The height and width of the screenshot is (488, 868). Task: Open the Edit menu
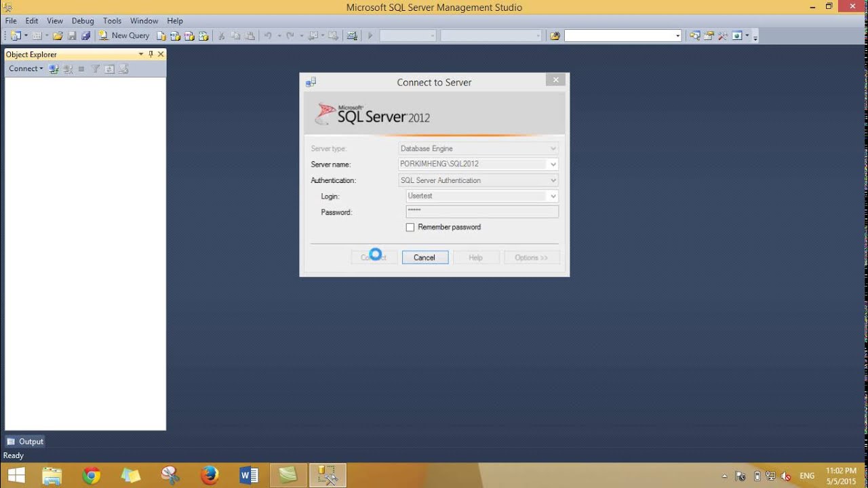coord(32,21)
